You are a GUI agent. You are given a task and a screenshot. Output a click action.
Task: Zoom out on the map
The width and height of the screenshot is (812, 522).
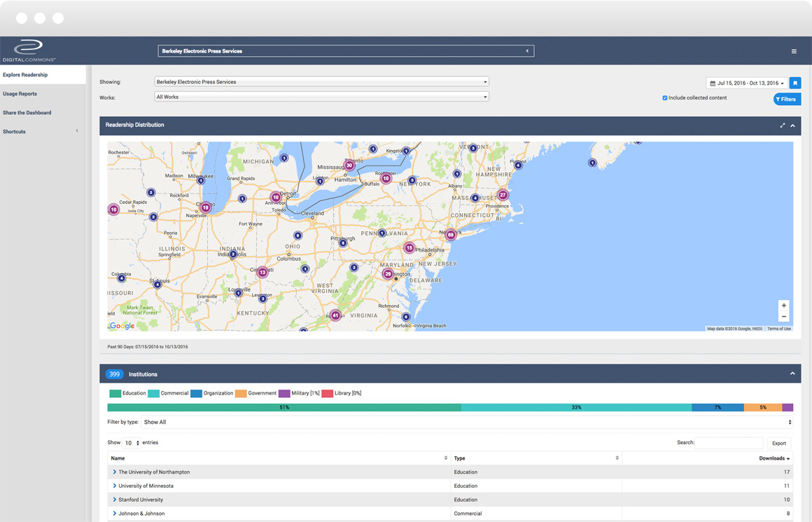pos(784,317)
